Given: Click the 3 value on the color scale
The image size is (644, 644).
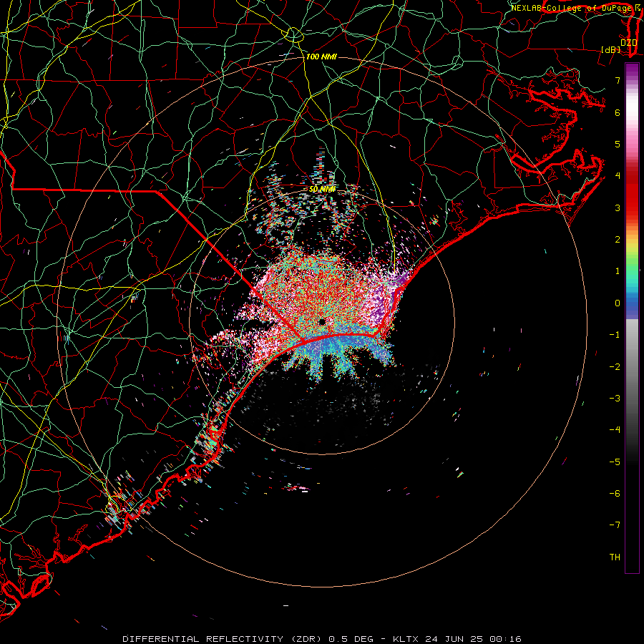Looking at the screenshot, I should pyautogui.click(x=618, y=208).
